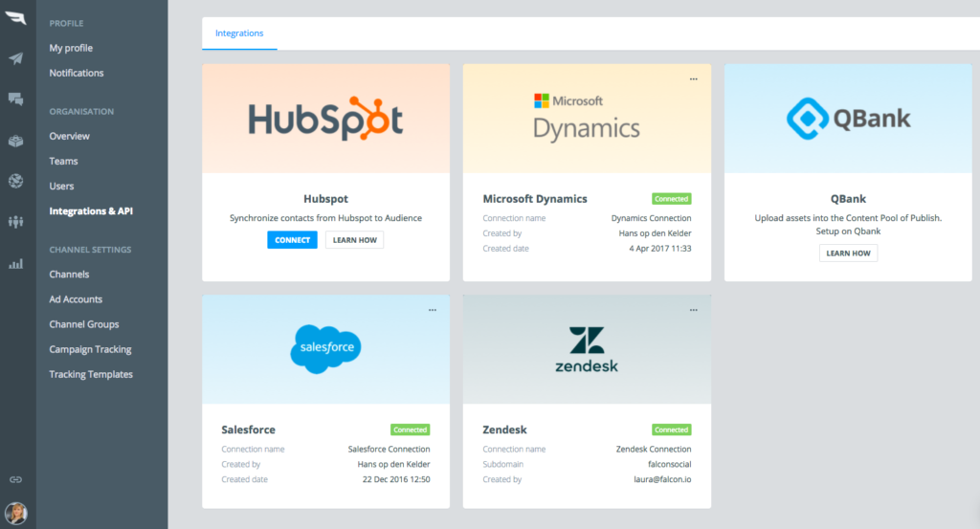Click the "Hubspot" card title
980x529 pixels.
coord(325,199)
